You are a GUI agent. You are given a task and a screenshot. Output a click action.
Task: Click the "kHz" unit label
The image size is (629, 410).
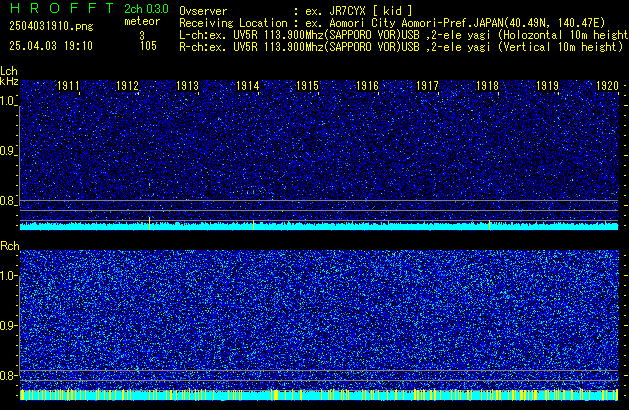pos(9,81)
